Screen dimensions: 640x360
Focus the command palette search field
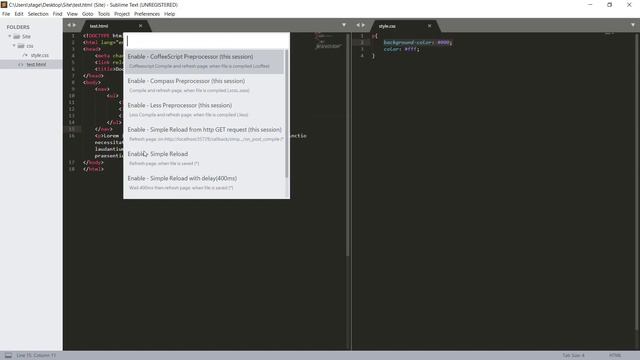point(207,41)
